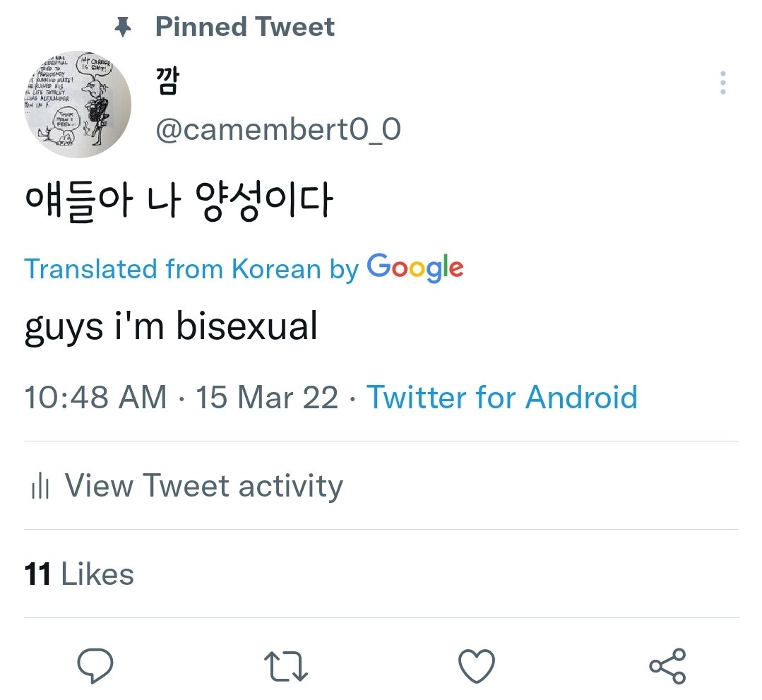Reply using the speech bubble icon
This screenshot has height=700, width=762.
pyautogui.click(x=95, y=666)
